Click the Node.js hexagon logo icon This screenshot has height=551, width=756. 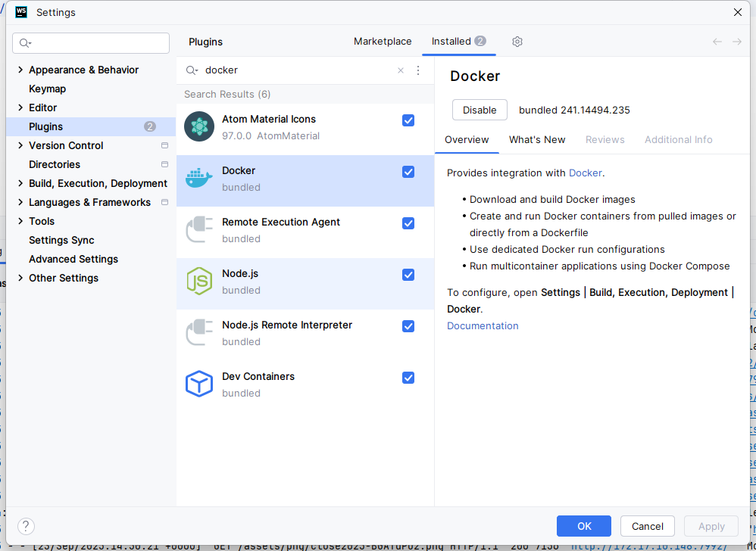[x=199, y=282]
